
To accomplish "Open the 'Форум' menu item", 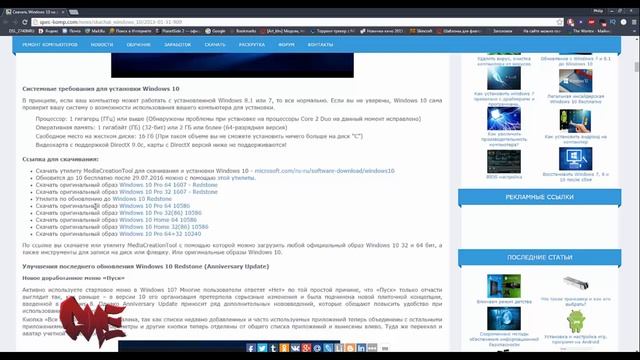I will click(x=287, y=44).
